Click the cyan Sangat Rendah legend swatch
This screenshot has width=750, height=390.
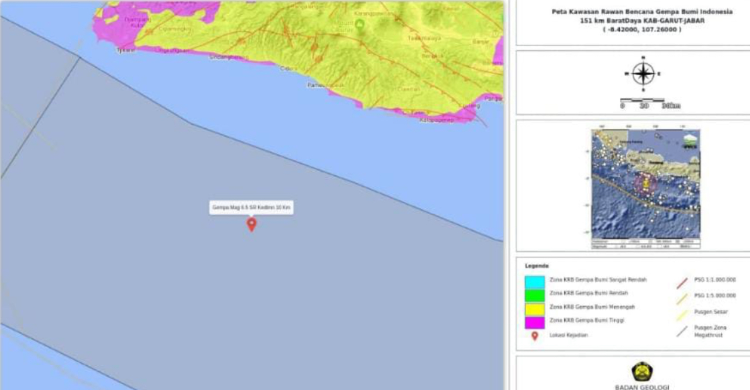coord(534,281)
